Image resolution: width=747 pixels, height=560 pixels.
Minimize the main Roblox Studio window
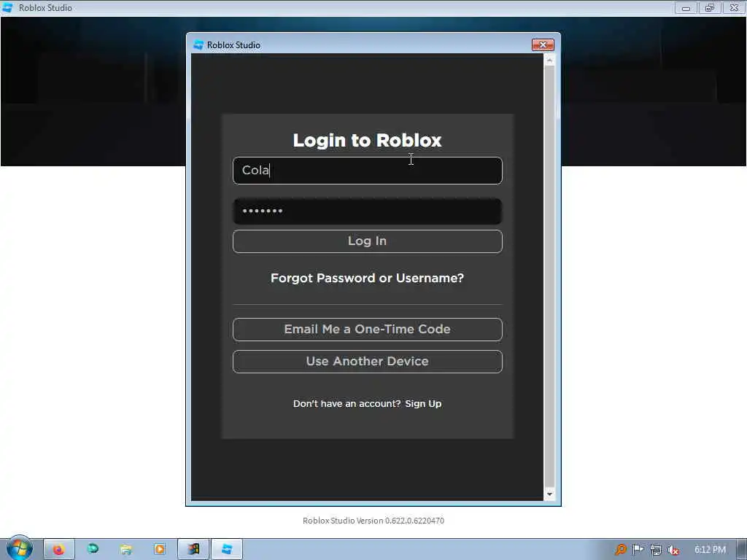(x=686, y=7)
